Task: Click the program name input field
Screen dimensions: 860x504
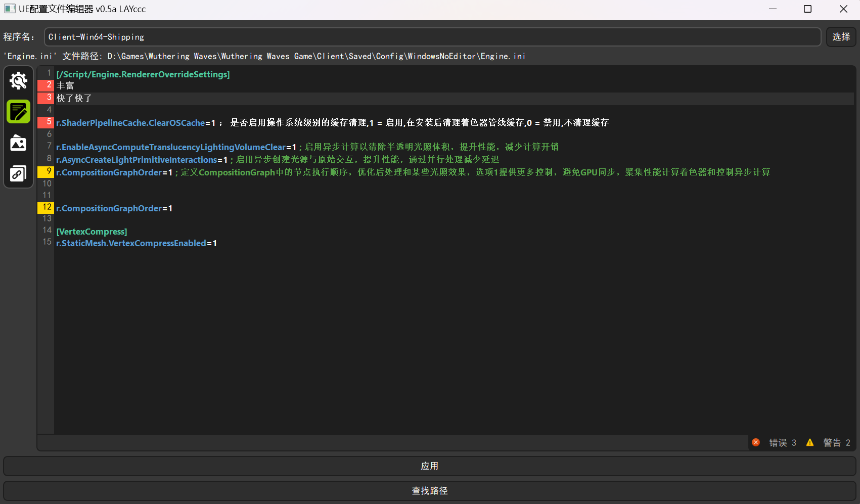Action: (432, 37)
